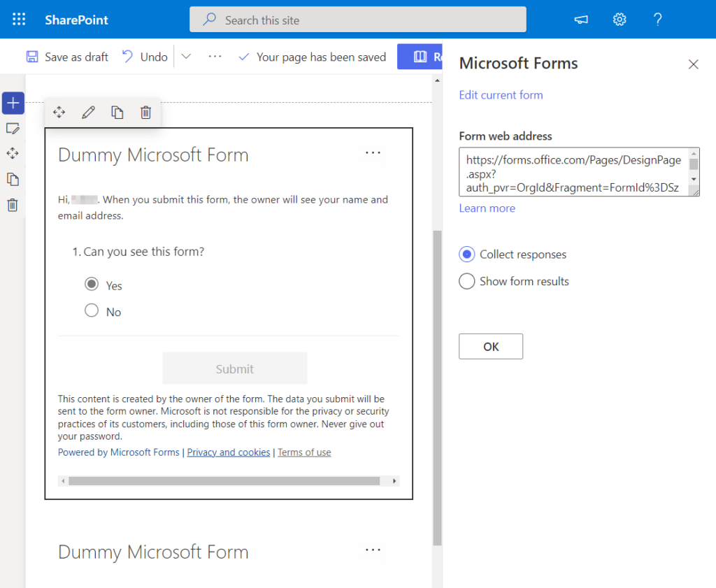Edit section icon in left sidebar
Screen dimensions: 716x588
point(13,129)
